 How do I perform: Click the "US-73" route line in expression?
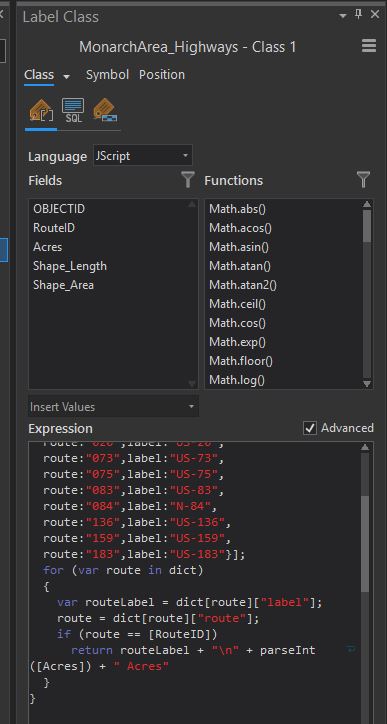[133, 459]
